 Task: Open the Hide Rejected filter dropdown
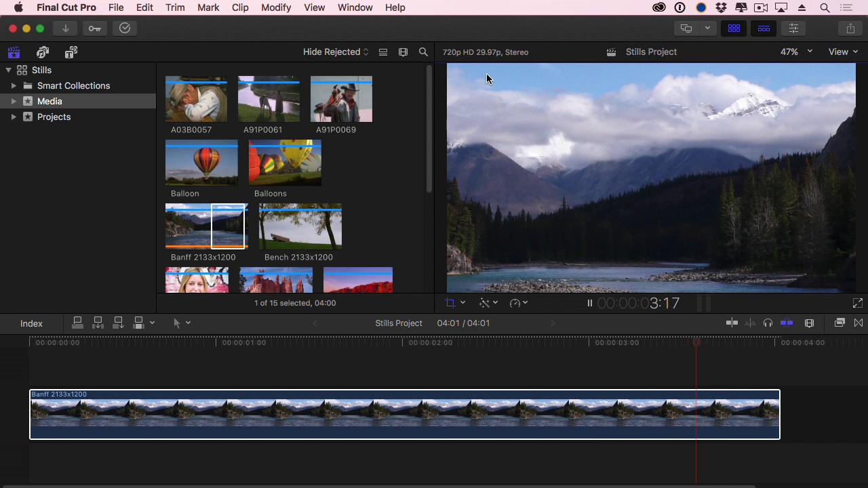[x=336, y=52]
